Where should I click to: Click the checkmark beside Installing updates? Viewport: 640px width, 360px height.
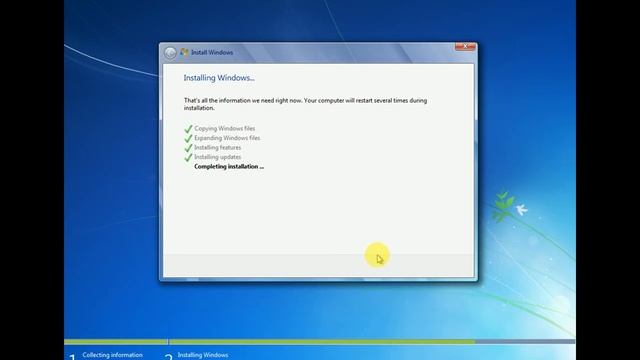[188, 157]
